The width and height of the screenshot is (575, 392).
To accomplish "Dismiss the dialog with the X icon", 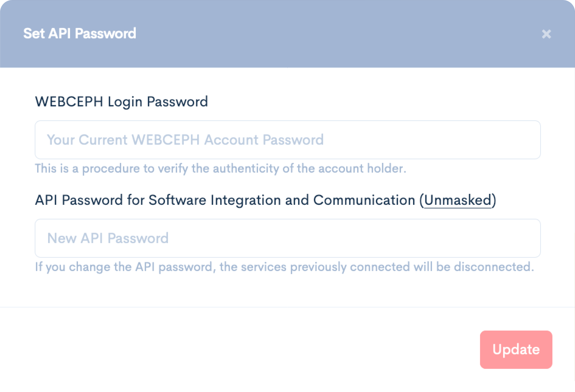I will (546, 34).
